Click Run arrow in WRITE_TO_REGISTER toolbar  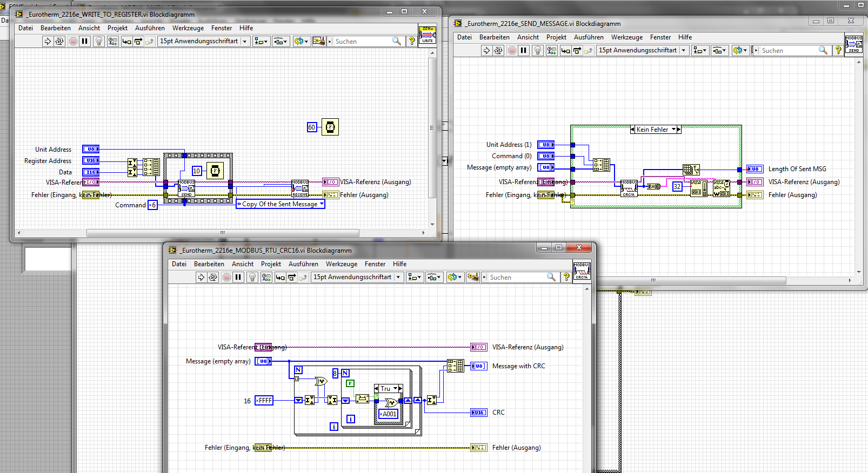coord(48,41)
